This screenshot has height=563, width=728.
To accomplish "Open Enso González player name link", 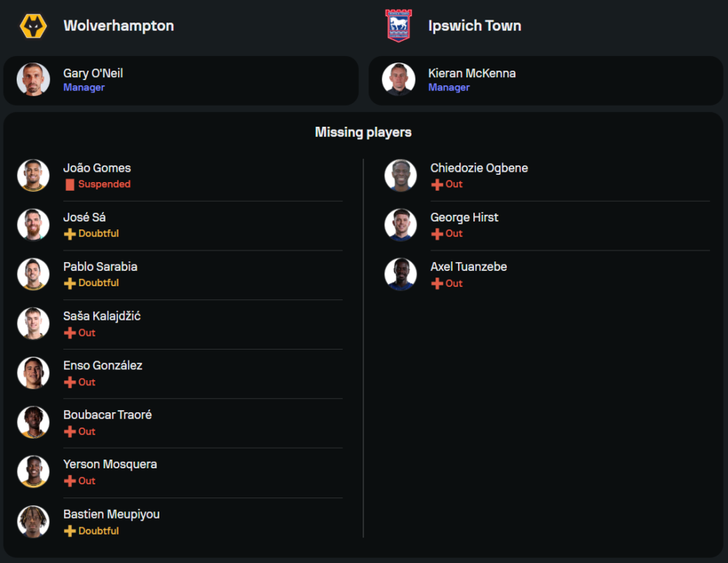I will point(103,366).
